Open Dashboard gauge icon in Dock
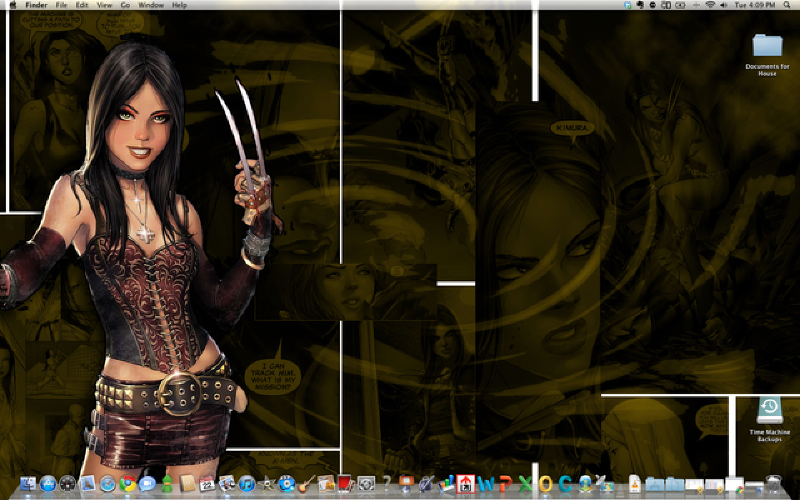 pyautogui.click(x=68, y=483)
